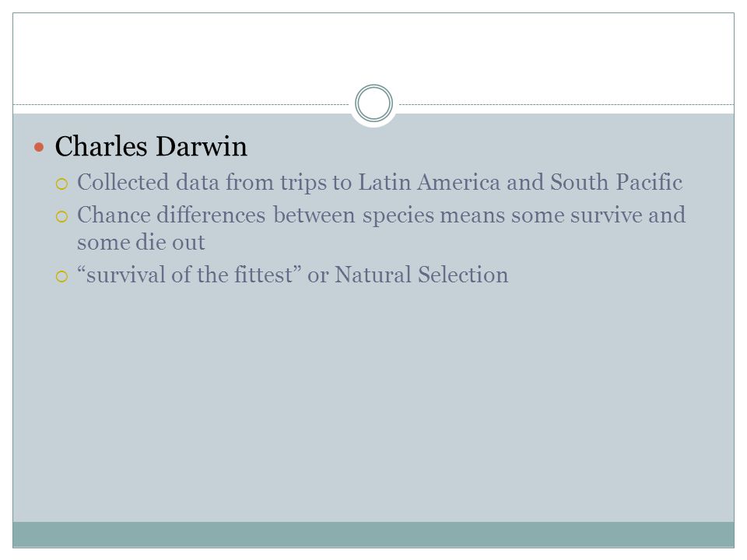This screenshot has height=560, width=747.
Task: Click the yellow ring bullet beside survival quote
Action: [x=62, y=276]
